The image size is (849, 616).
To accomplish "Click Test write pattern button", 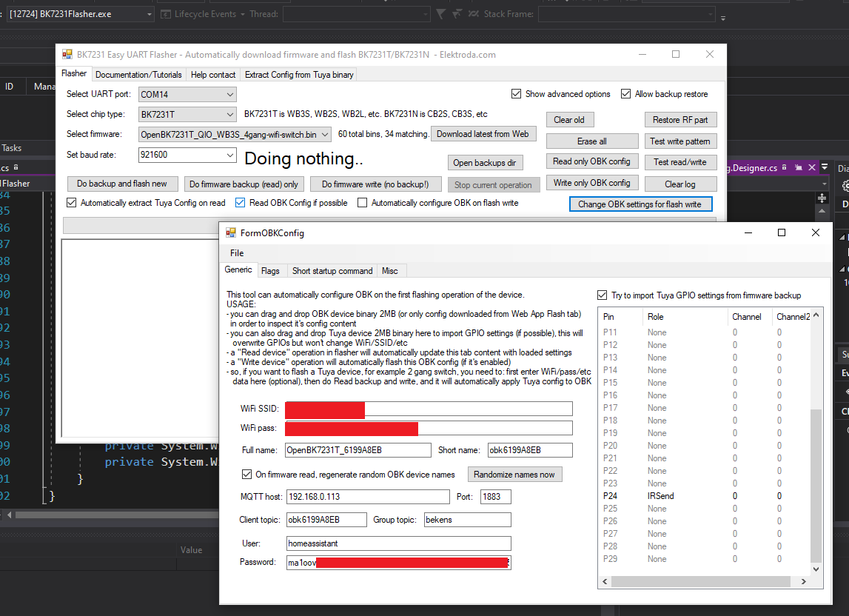I will (x=680, y=141).
